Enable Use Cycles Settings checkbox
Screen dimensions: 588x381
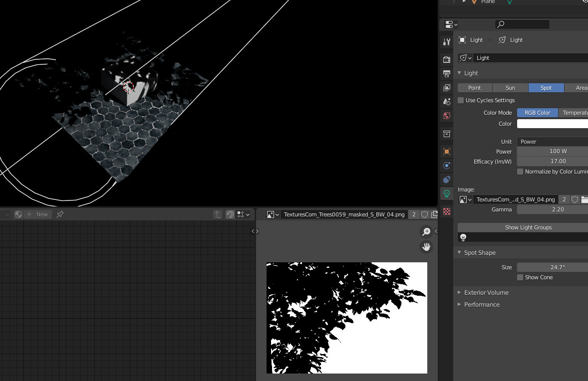coord(461,100)
